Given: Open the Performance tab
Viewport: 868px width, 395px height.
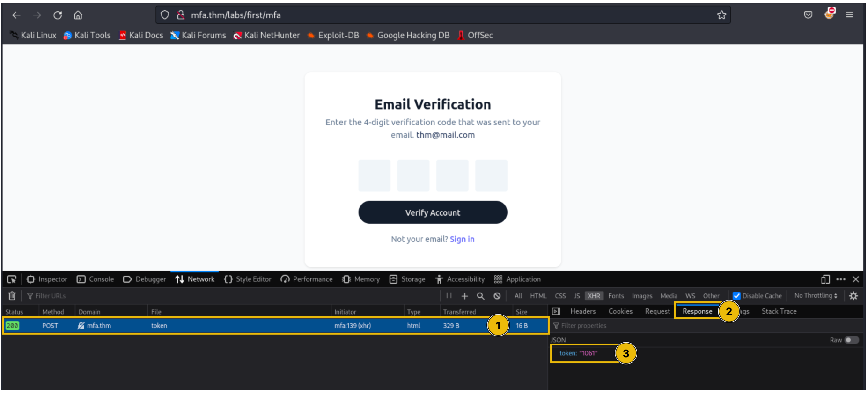Looking at the screenshot, I should tap(307, 279).
